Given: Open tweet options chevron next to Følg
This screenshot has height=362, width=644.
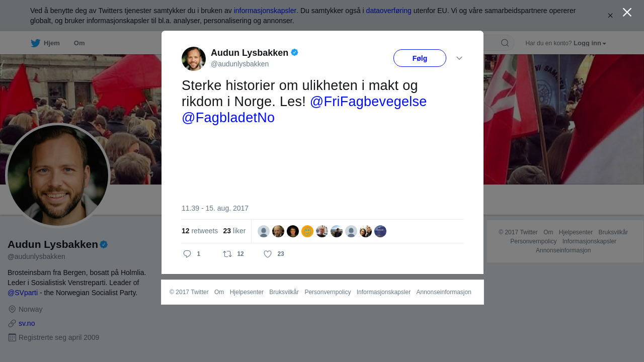Looking at the screenshot, I should (459, 58).
